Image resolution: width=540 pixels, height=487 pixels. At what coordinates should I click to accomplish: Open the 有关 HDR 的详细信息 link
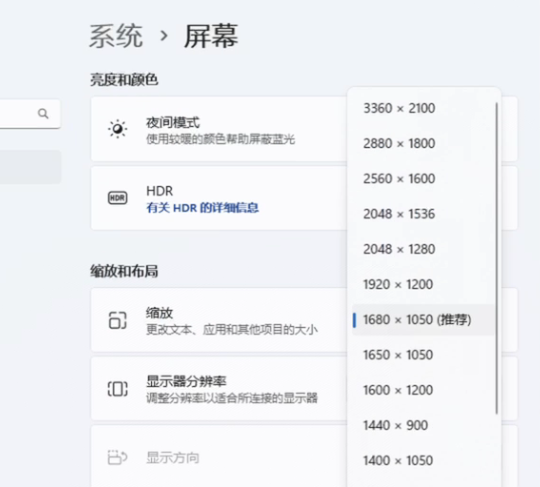[202, 208]
